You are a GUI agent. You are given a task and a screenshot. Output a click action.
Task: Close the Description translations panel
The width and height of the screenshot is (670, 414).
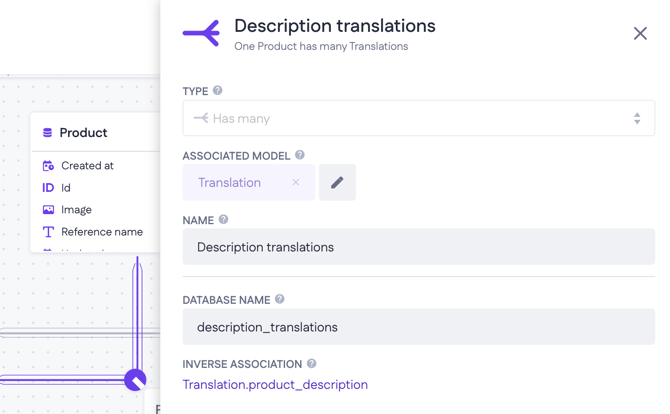(640, 34)
